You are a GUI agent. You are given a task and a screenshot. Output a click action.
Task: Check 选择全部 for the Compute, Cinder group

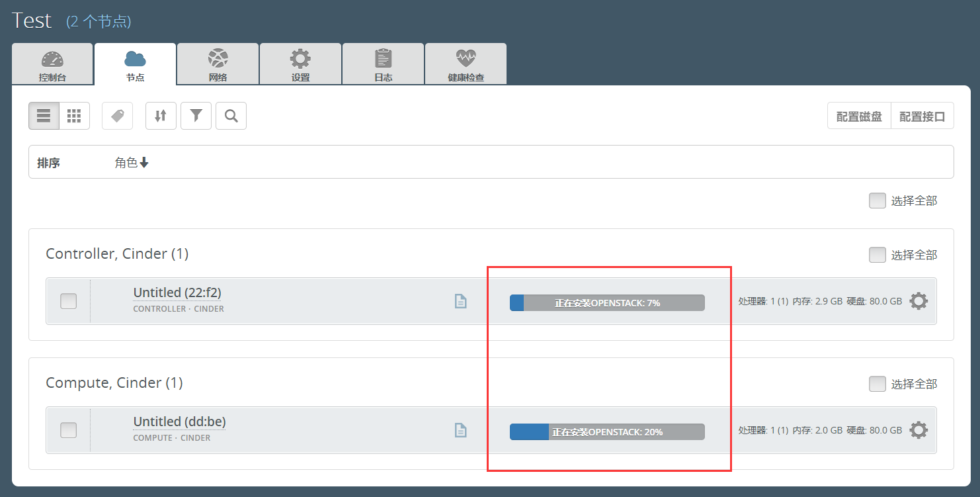click(x=877, y=384)
